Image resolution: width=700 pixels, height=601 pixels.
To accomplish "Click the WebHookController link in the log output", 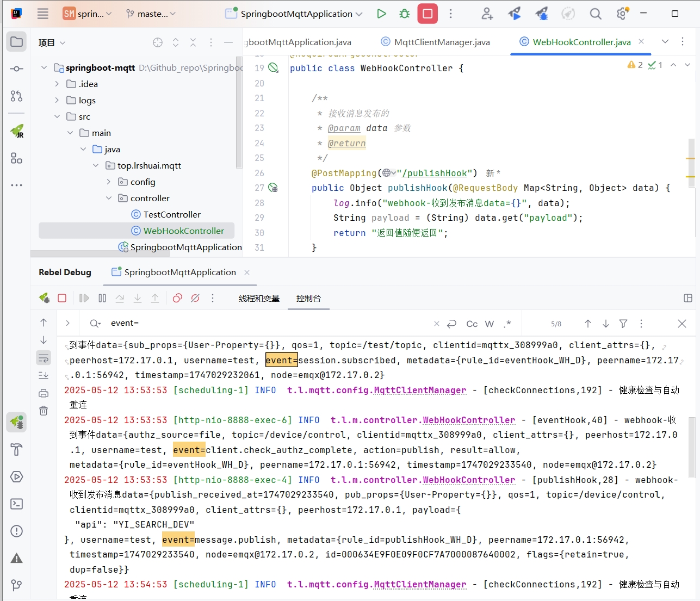I will [x=469, y=420].
